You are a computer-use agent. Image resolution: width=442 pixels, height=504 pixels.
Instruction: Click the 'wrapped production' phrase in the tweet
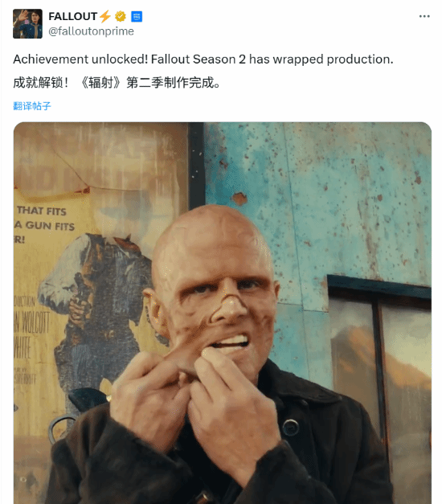point(333,59)
